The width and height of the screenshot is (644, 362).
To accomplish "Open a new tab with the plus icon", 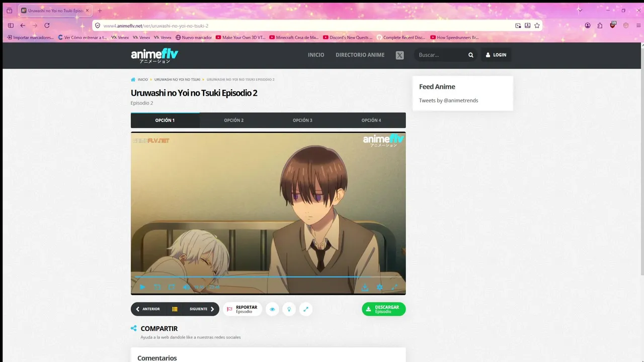I will (x=100, y=11).
